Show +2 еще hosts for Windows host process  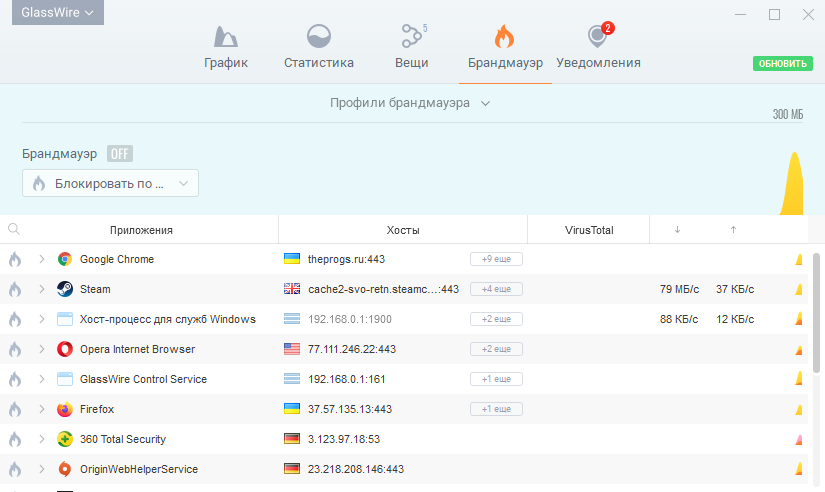(496, 319)
